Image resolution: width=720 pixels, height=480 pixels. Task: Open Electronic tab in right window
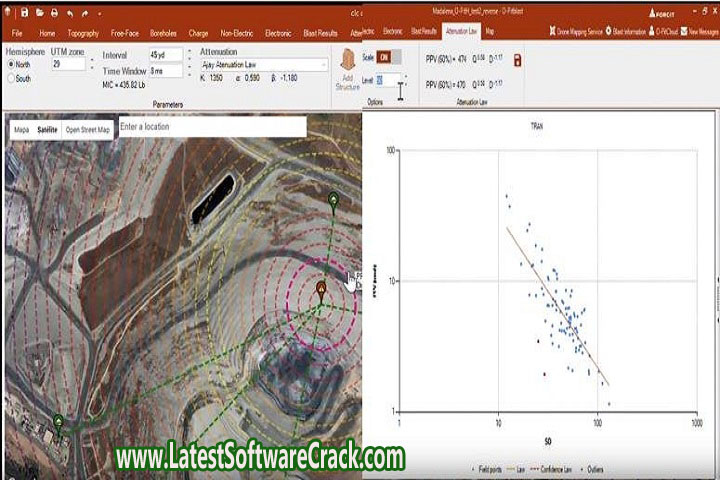(393, 31)
